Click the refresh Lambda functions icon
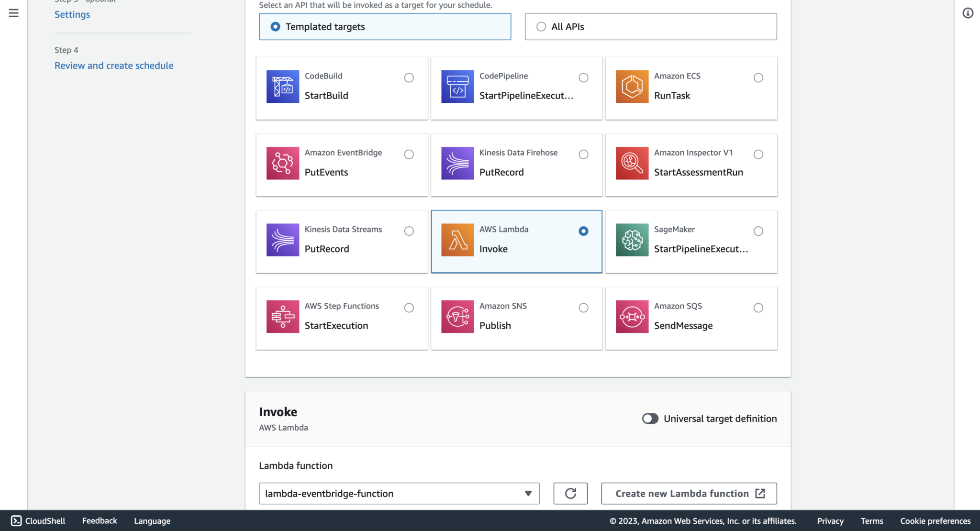This screenshot has width=980, height=531. [x=570, y=493]
